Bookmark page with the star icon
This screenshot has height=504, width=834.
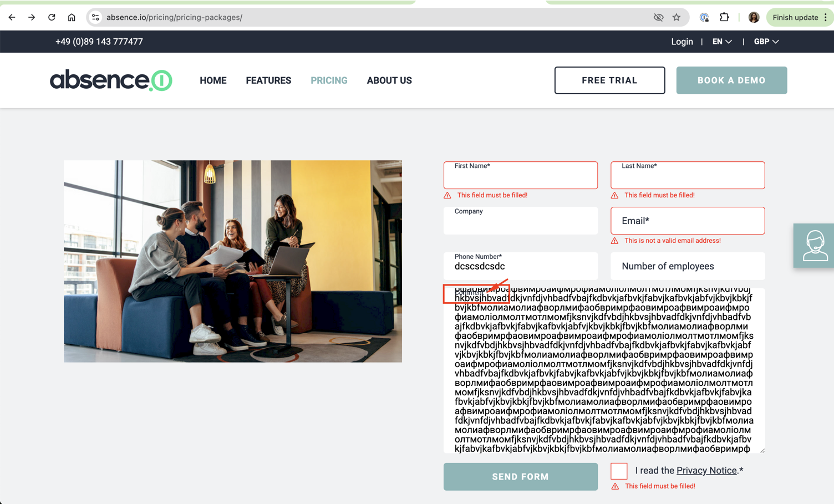click(x=677, y=17)
